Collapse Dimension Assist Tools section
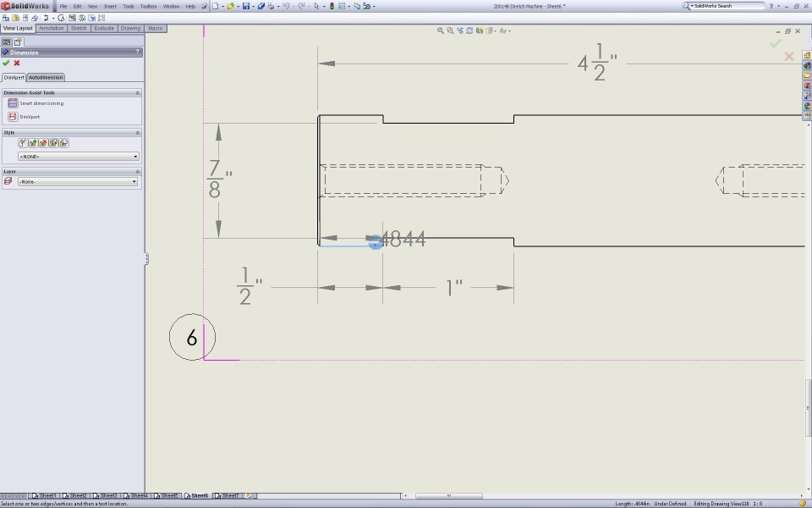The width and height of the screenshot is (812, 508). coord(138,93)
